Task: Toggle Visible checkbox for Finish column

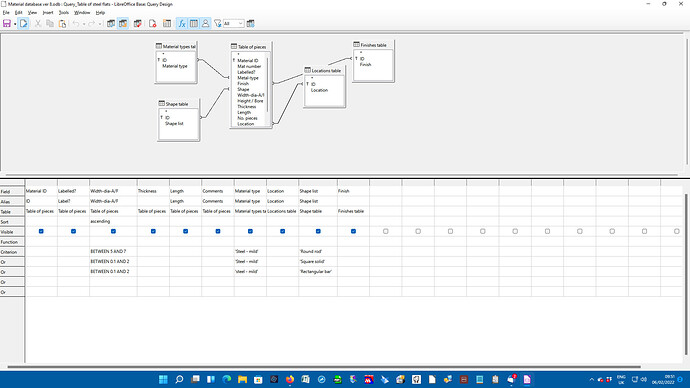Action: pyautogui.click(x=353, y=231)
